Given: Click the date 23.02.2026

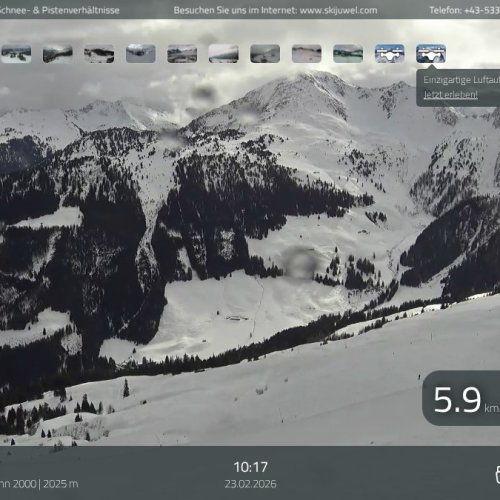Looking at the screenshot, I should point(251,484).
